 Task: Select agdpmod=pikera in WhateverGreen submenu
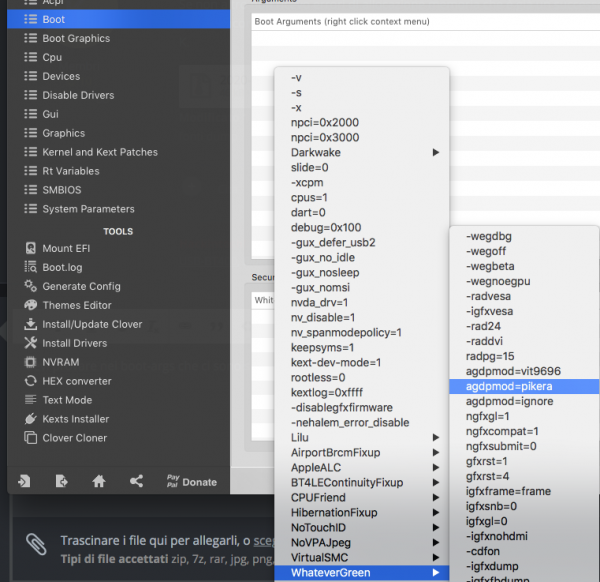[524, 386]
